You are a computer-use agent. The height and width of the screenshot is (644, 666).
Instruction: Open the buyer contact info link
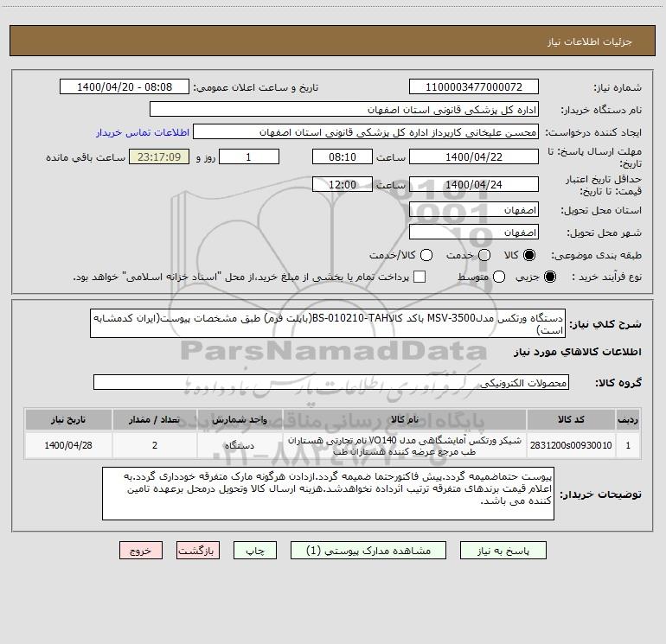point(143,132)
